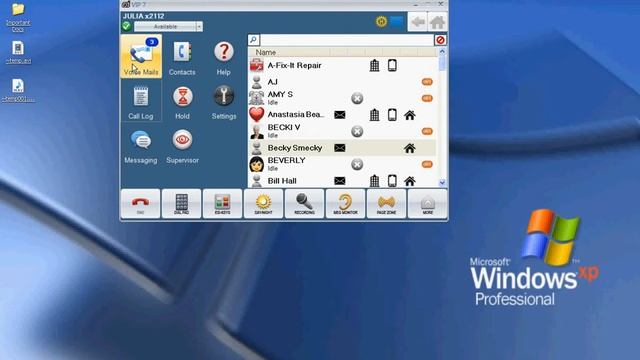Screen dimensions: 640x360
Task: Call Anastasia Bea.. office building icon
Action: click(x=374, y=115)
